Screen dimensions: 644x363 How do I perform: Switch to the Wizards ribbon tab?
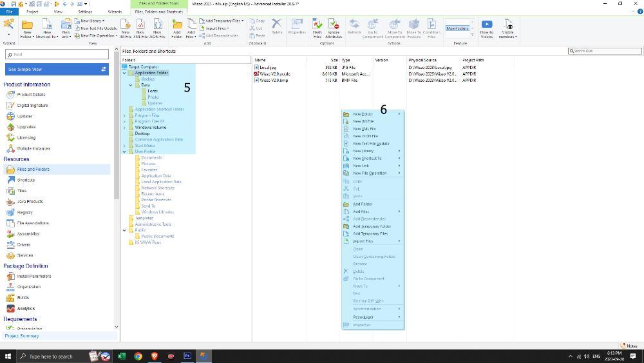pos(115,12)
